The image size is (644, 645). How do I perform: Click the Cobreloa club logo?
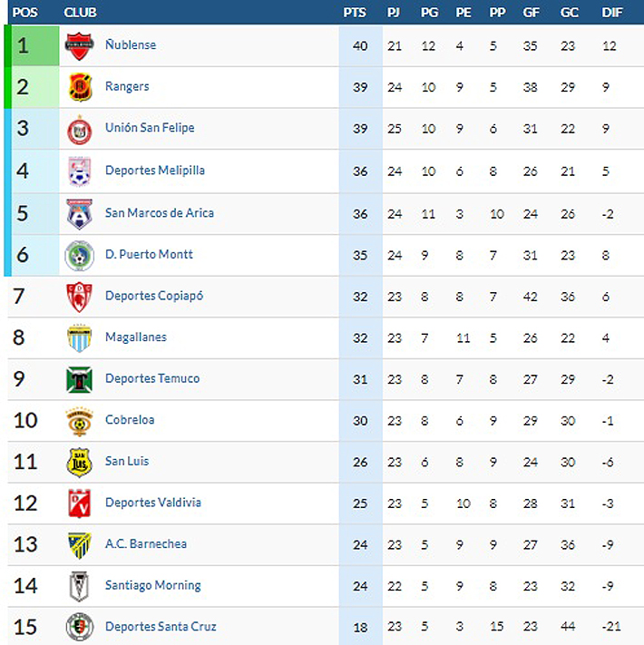(x=80, y=421)
